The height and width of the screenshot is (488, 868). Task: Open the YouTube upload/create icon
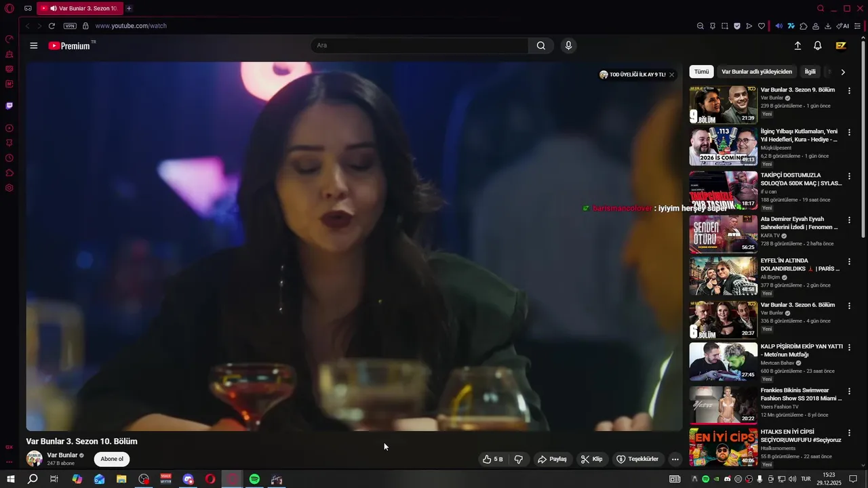(x=797, y=45)
